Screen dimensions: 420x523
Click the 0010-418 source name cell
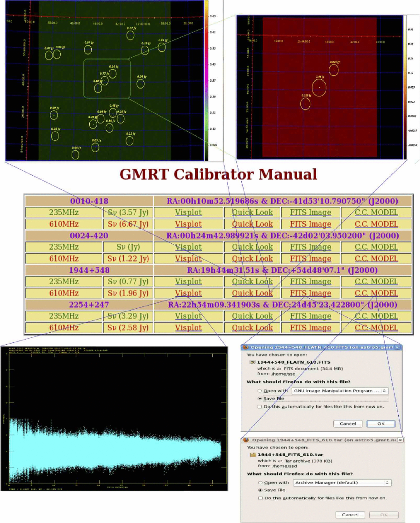(x=89, y=201)
